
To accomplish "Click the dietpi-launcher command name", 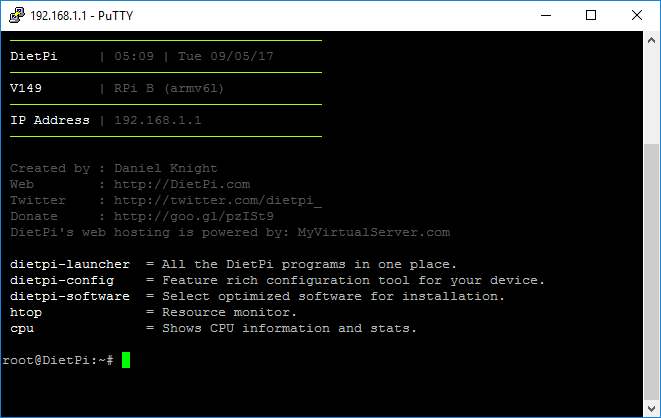I will click(x=70, y=265).
